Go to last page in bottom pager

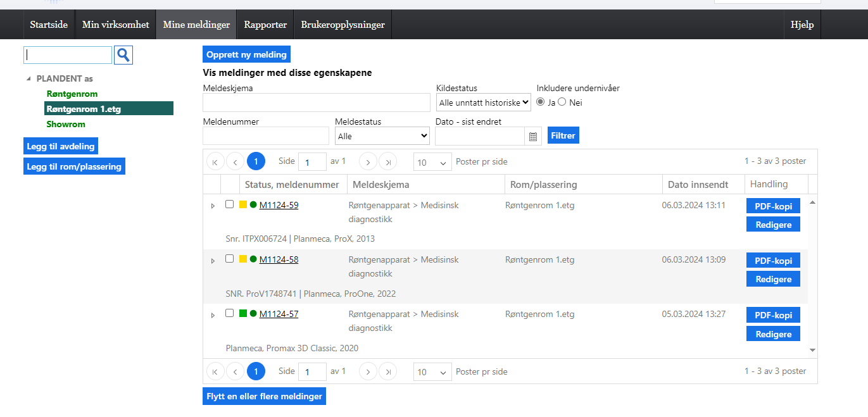coord(388,371)
